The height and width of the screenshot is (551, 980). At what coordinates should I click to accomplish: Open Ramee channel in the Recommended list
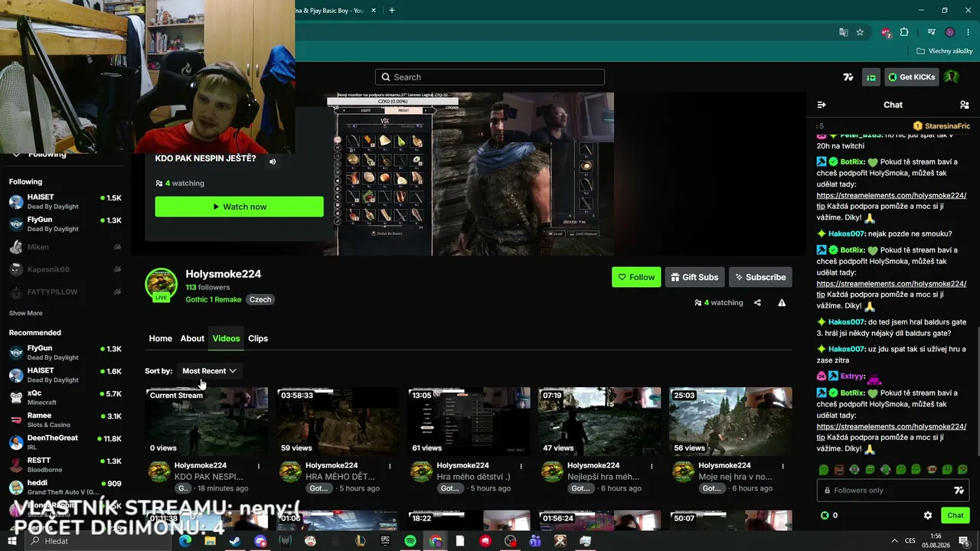(x=65, y=419)
